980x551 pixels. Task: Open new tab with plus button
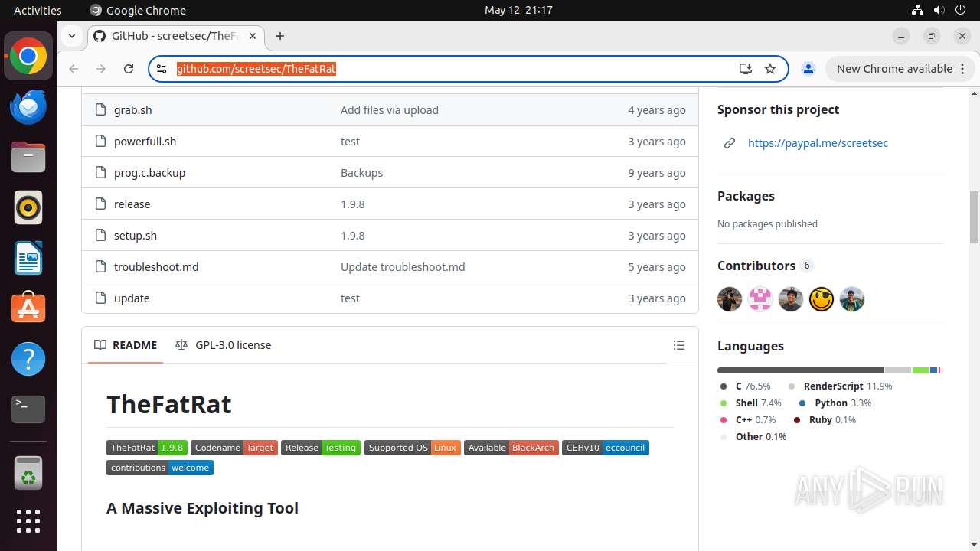(280, 36)
